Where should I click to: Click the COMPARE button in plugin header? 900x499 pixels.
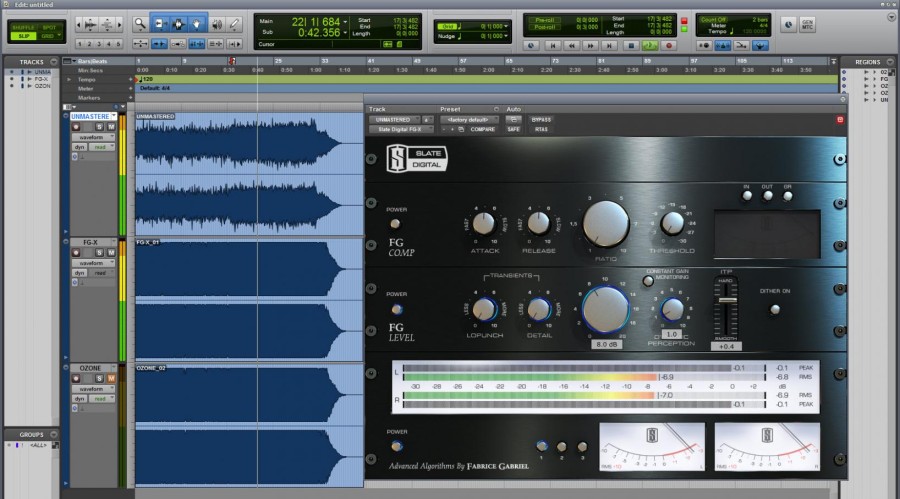[x=482, y=130]
